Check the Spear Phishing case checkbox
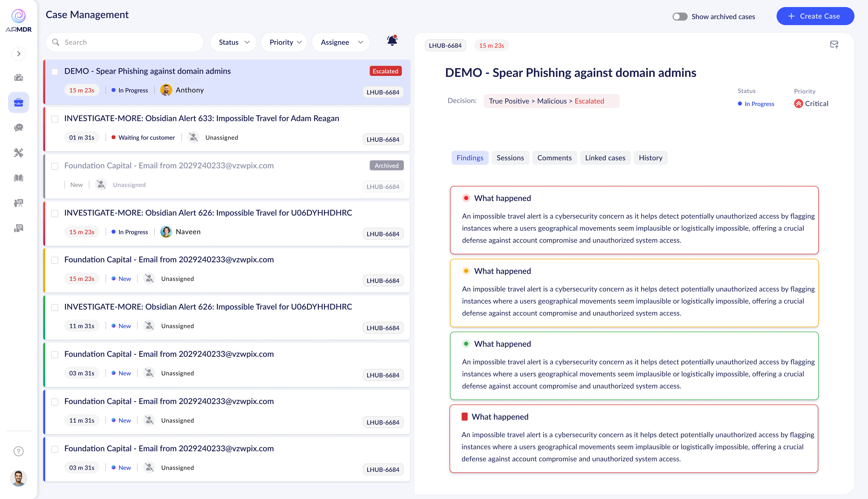 pyautogui.click(x=55, y=72)
